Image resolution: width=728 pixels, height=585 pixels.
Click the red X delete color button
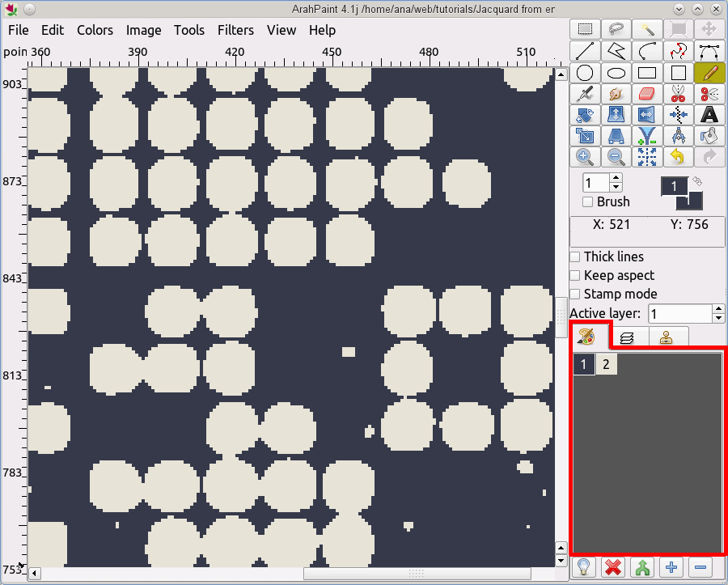tap(613, 567)
